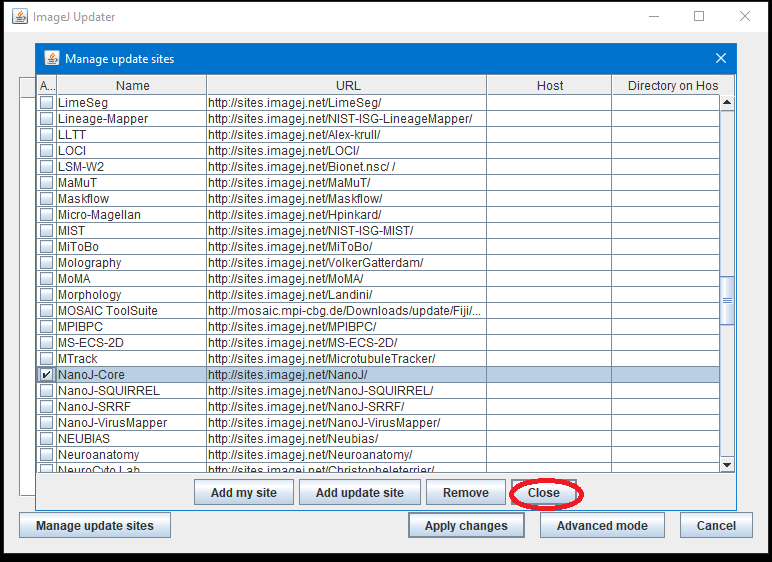Close the Manage update sites dialog with X

click(x=721, y=59)
